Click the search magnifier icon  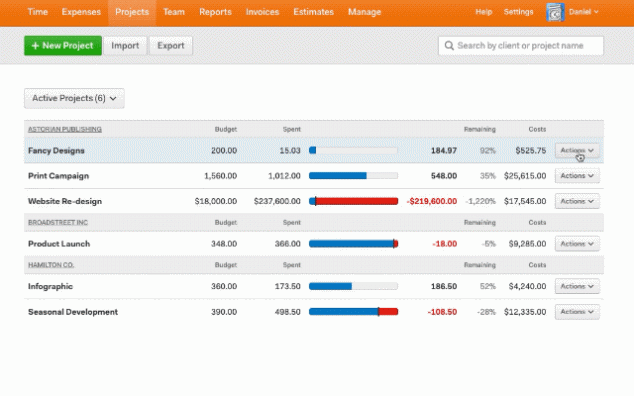449,46
